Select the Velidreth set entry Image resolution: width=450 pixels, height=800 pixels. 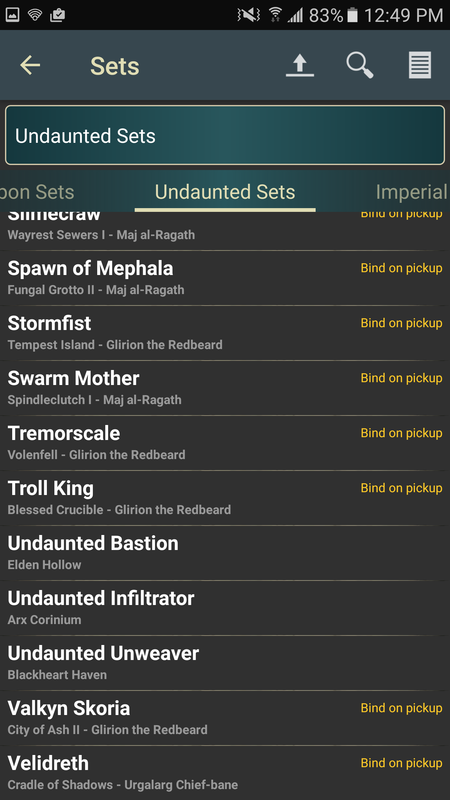225,773
